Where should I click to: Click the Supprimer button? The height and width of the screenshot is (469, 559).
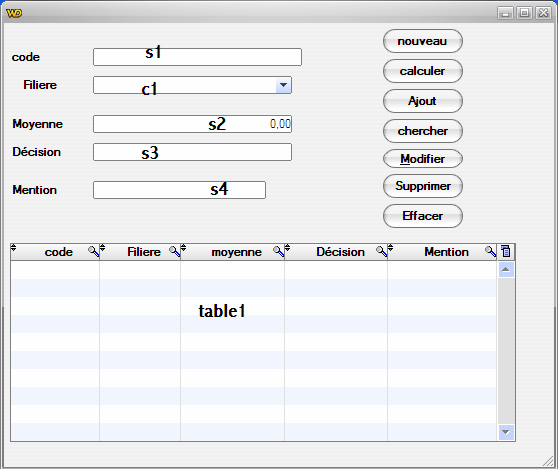(x=422, y=186)
